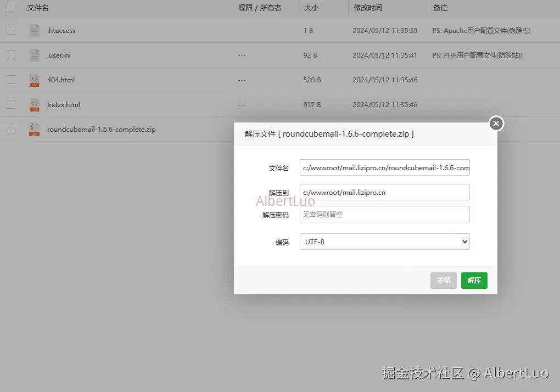Click the roundcubemail zip archive icon

(x=34, y=129)
